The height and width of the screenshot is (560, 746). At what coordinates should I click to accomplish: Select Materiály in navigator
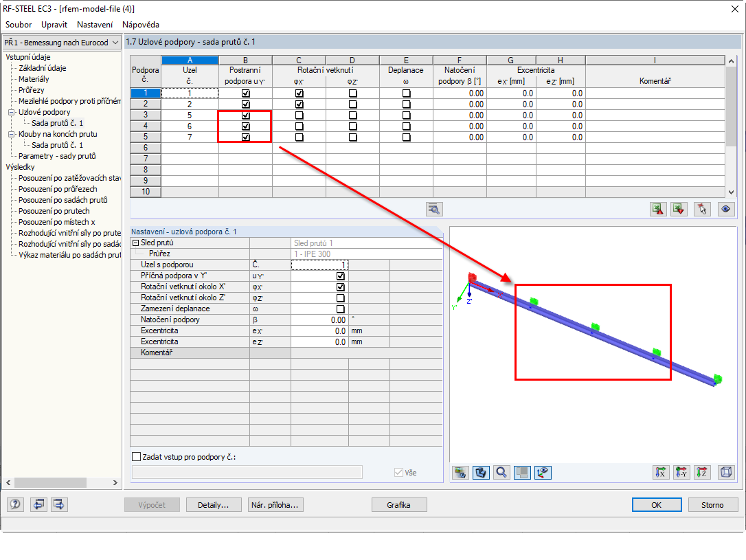[34, 79]
